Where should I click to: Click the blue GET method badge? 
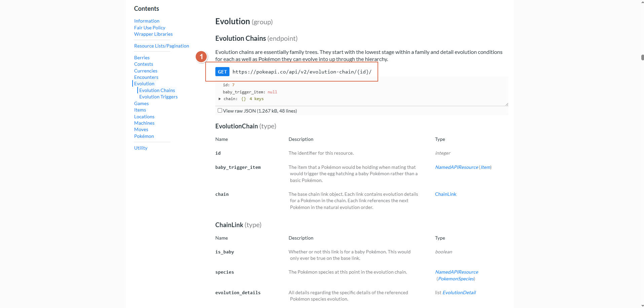coord(222,72)
